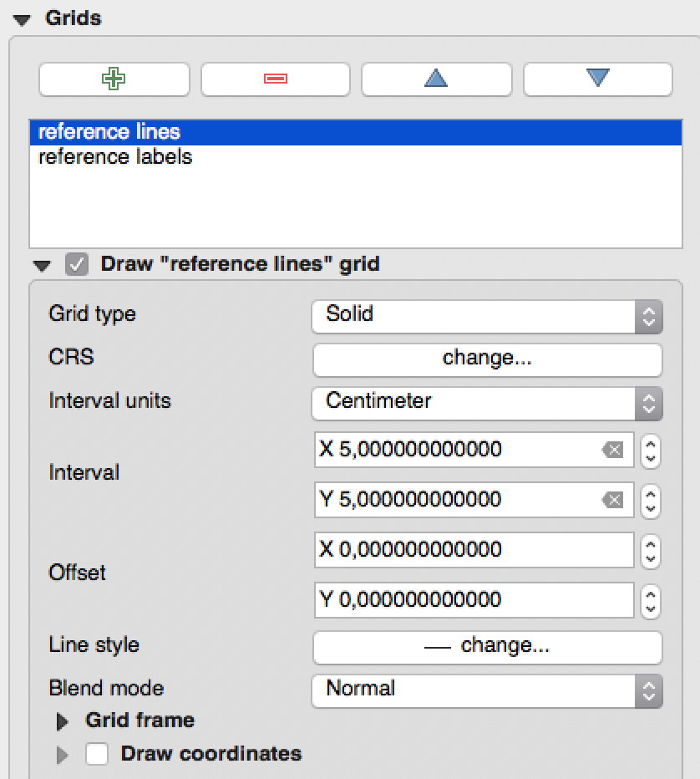Select reference lines in grid list
This screenshot has width=700, height=779.
[x=109, y=132]
